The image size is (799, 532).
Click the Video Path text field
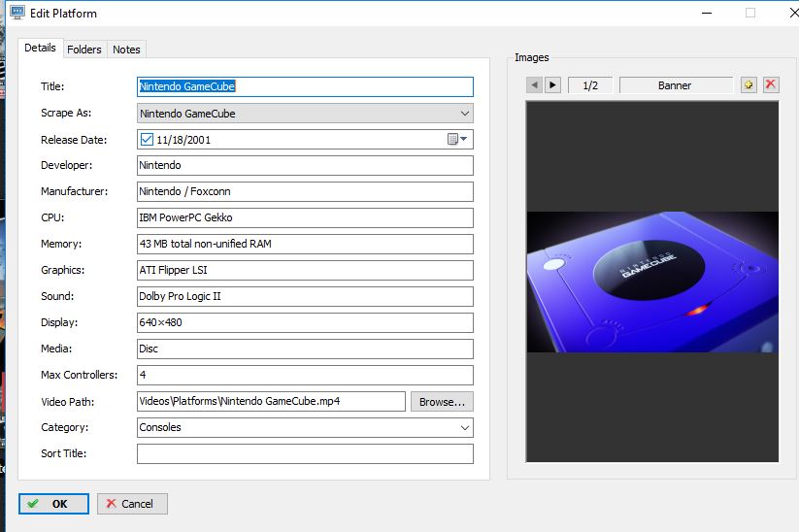(271, 402)
